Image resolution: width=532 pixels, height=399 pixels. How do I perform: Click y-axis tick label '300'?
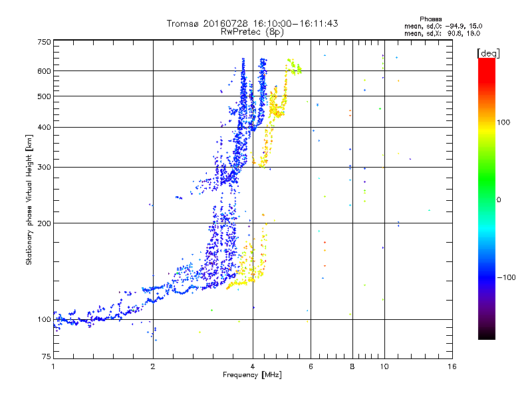[x=44, y=167]
